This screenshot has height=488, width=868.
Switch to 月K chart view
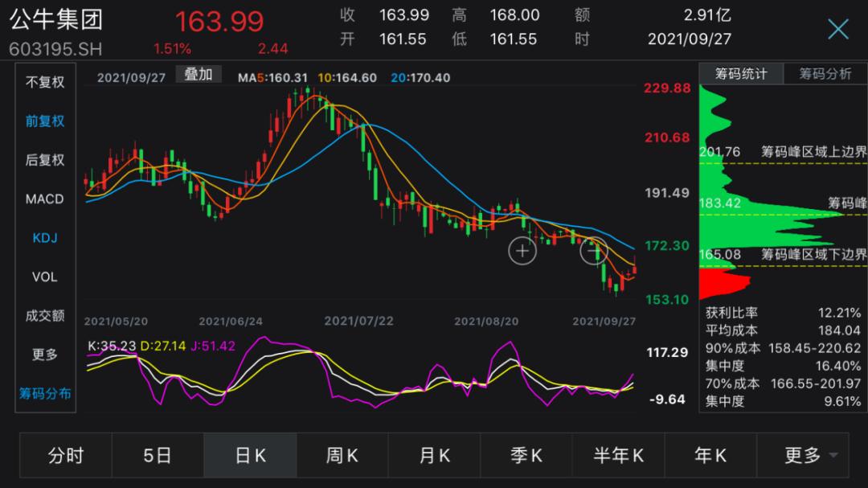[435, 455]
